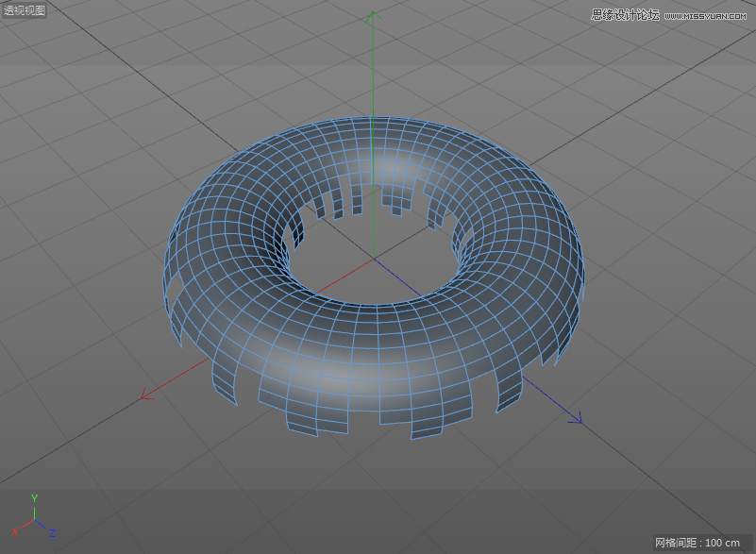Click the 思缘设计论坛 watermark text
This screenshot has height=554, width=756.
tap(625, 15)
